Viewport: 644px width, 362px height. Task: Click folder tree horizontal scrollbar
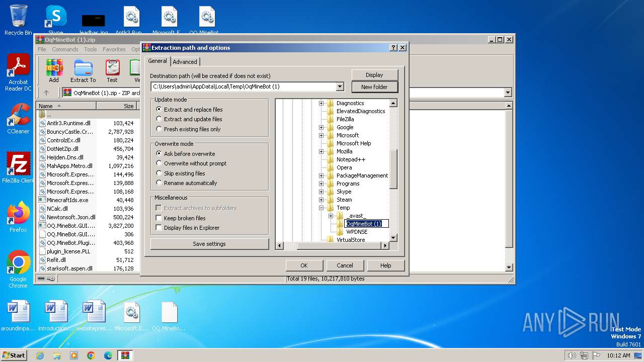coord(333,246)
